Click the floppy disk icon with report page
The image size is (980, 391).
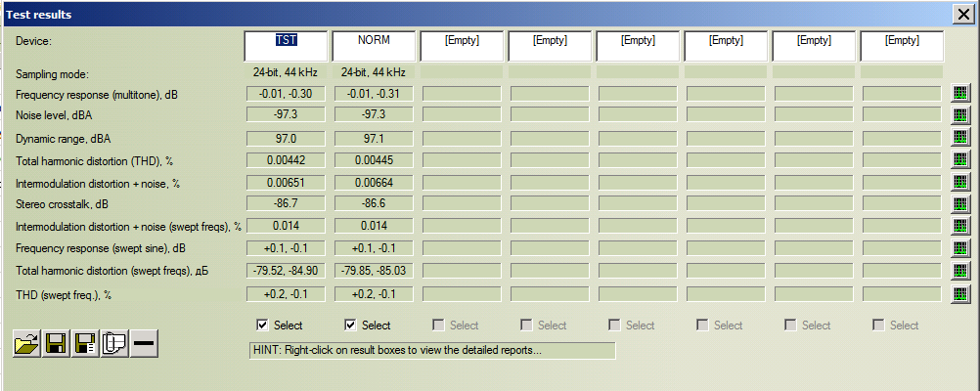[x=85, y=343]
